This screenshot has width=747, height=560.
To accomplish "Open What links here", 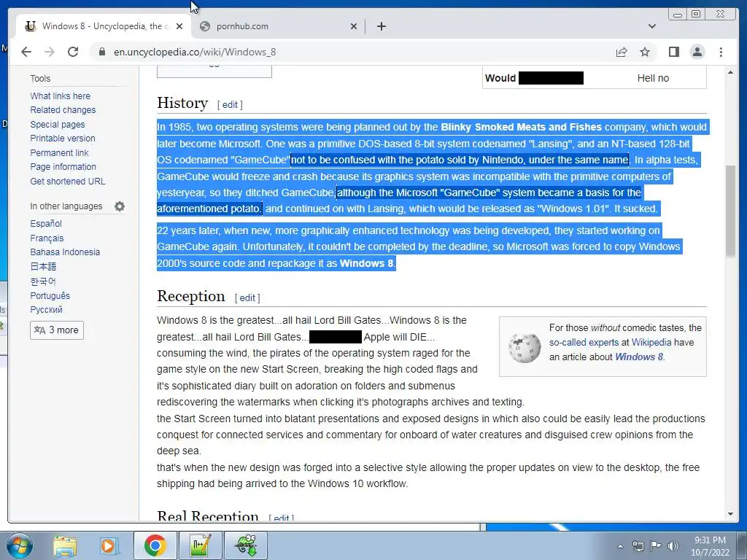I will click(60, 96).
